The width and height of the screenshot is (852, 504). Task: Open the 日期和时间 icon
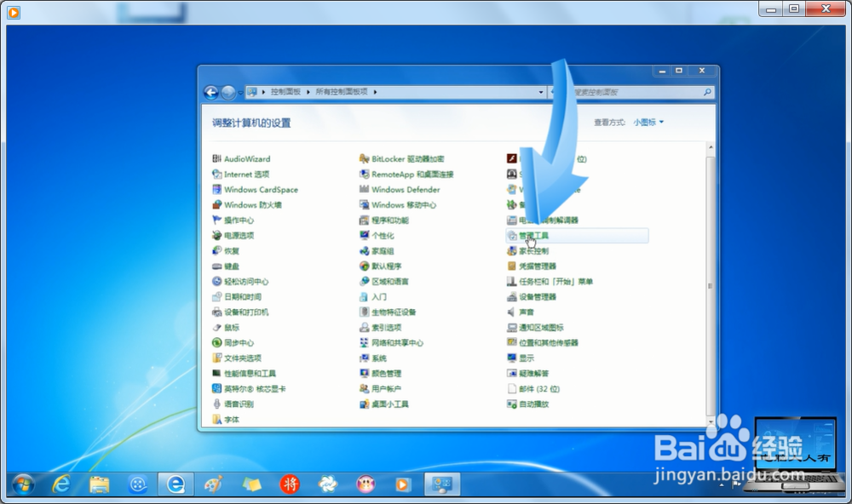[x=216, y=296]
